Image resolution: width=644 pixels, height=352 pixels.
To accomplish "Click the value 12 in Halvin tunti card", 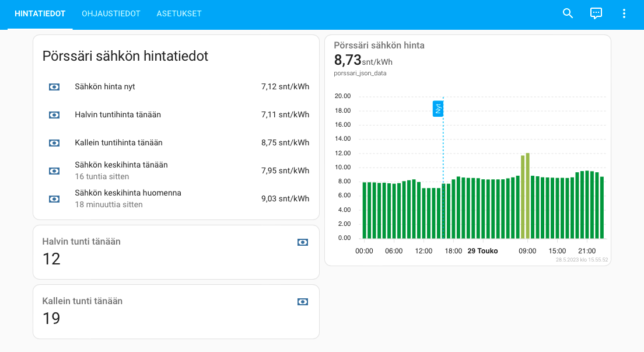I will (51, 259).
